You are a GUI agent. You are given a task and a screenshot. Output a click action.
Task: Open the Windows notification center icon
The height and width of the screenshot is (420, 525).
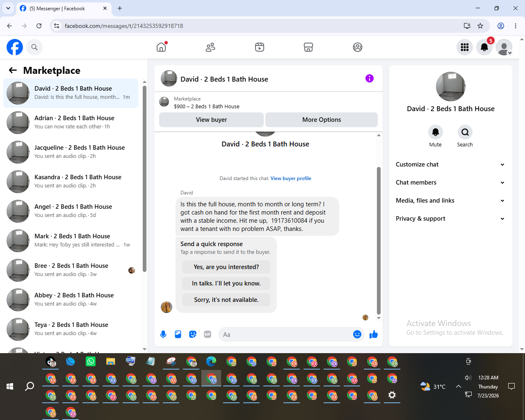point(511,386)
